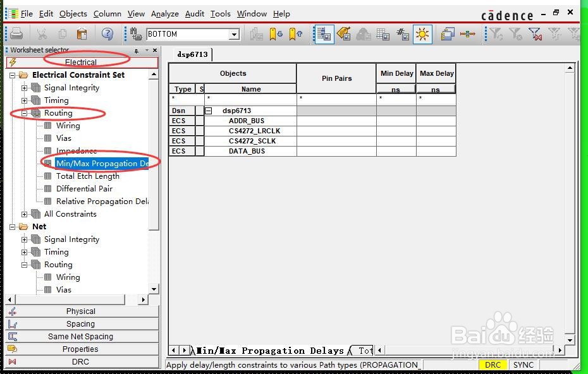Click the main table vertical scroll up arrow
Viewport: 588px width, 374px height.
tap(570, 68)
